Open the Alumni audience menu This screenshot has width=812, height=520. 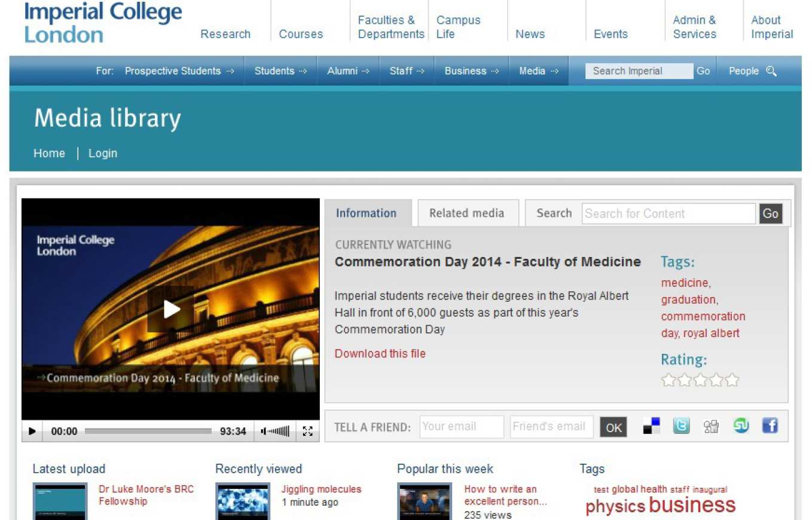point(348,71)
